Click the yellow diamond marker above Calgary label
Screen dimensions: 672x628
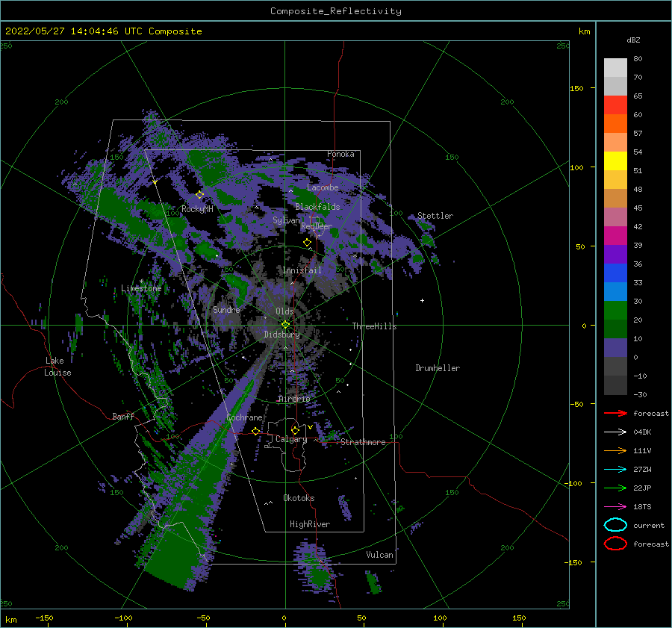point(295,430)
